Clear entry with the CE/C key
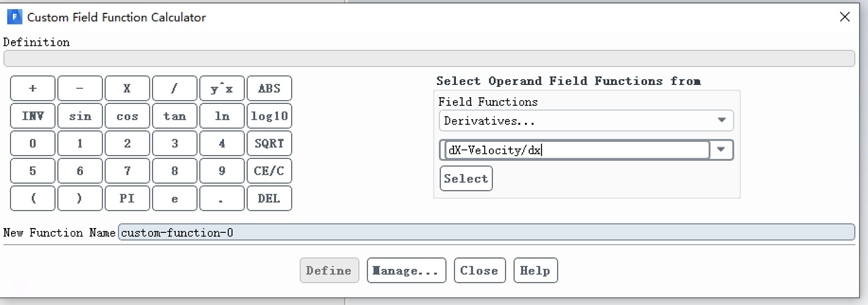 [269, 171]
